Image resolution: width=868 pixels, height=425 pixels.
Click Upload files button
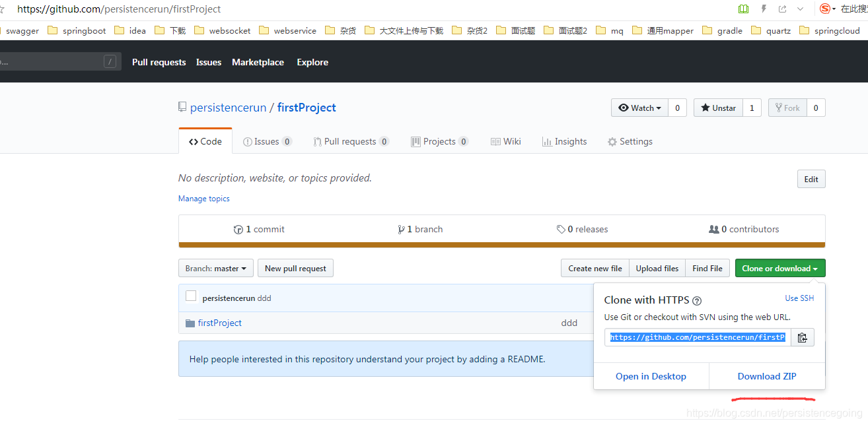tap(657, 268)
